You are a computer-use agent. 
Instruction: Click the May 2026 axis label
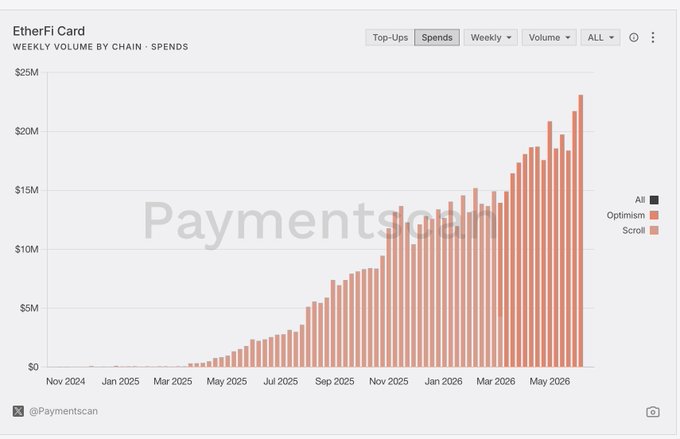(549, 381)
